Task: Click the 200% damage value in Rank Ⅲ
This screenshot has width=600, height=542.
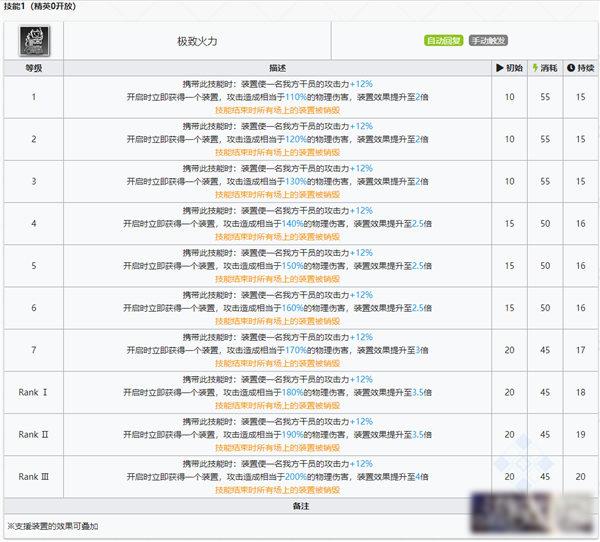Action: (296, 477)
